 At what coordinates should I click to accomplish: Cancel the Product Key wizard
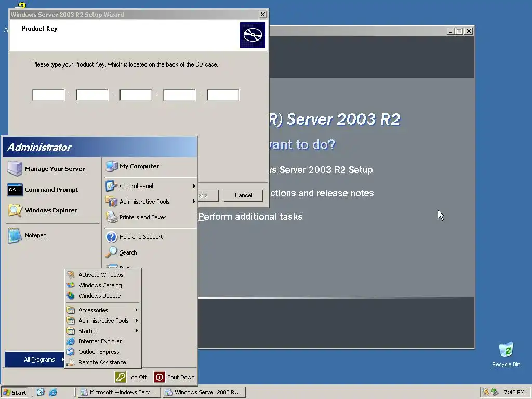click(243, 195)
